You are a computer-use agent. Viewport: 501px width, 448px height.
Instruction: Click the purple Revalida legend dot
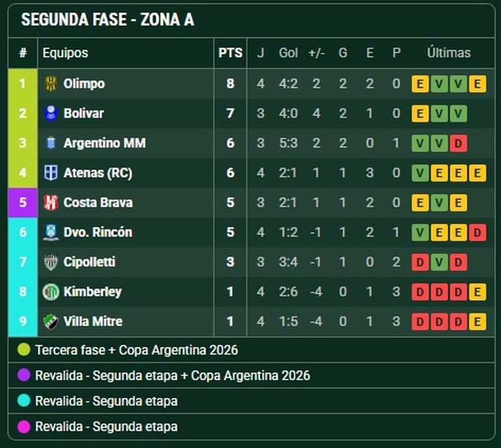click(x=24, y=376)
